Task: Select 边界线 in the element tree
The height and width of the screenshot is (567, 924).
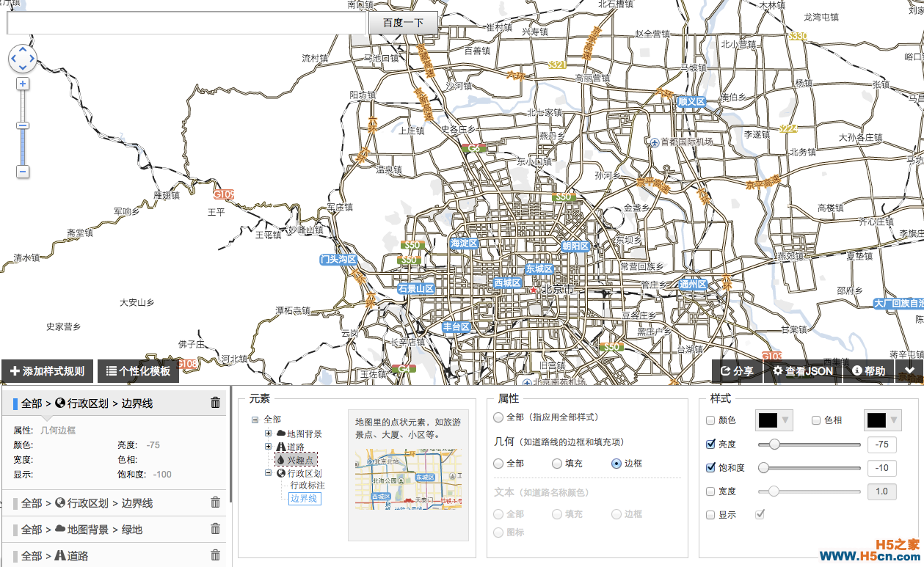Action: coord(304,499)
